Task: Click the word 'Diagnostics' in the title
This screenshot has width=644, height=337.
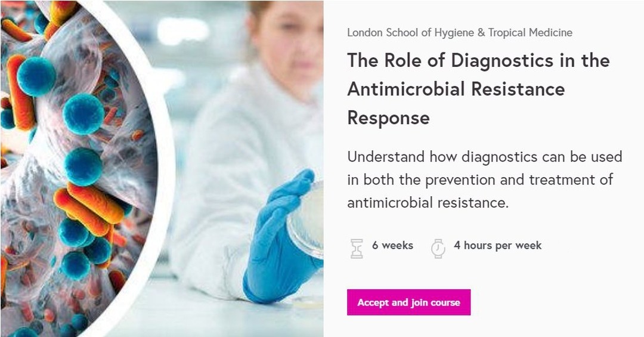Action: coord(502,61)
